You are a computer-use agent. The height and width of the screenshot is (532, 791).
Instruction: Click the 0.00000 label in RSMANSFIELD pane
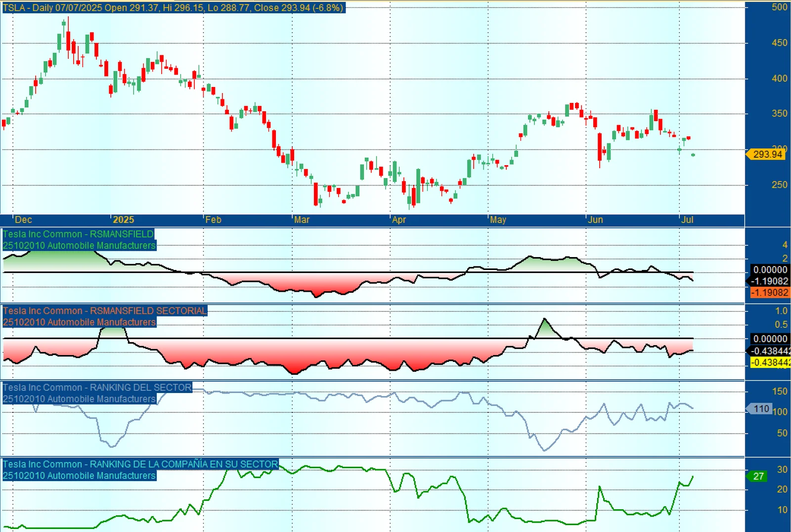pos(770,270)
